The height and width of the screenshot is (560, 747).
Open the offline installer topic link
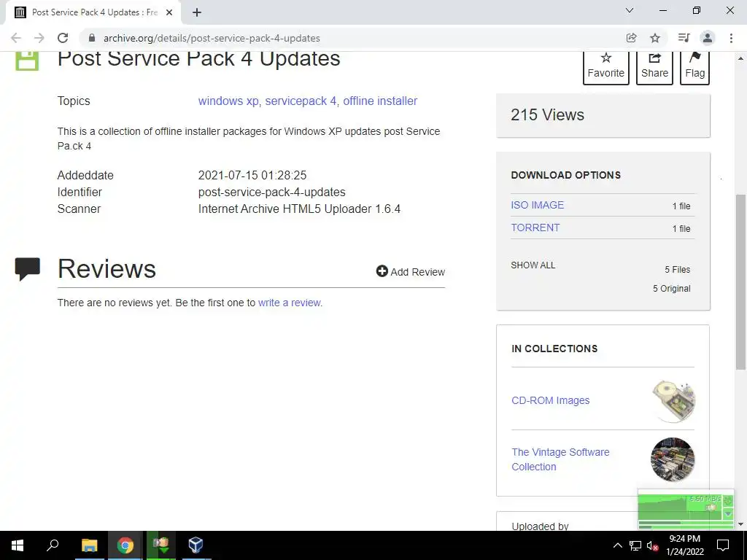coord(380,101)
